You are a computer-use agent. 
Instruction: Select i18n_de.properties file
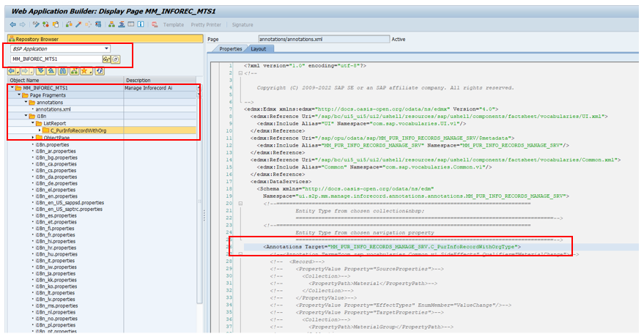[x=56, y=184]
